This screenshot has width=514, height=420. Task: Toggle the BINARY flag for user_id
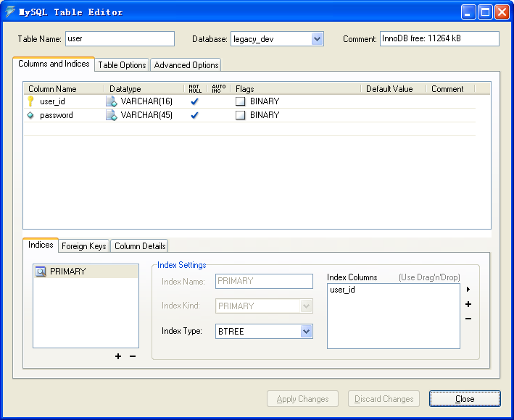[240, 101]
